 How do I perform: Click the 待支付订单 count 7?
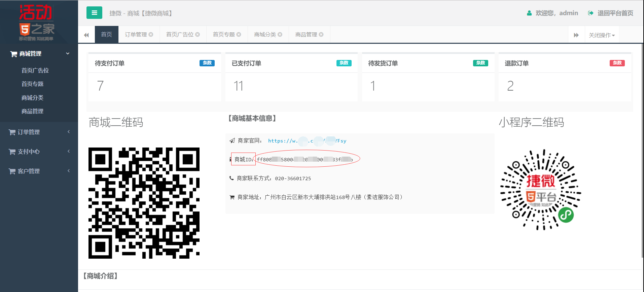point(100,86)
